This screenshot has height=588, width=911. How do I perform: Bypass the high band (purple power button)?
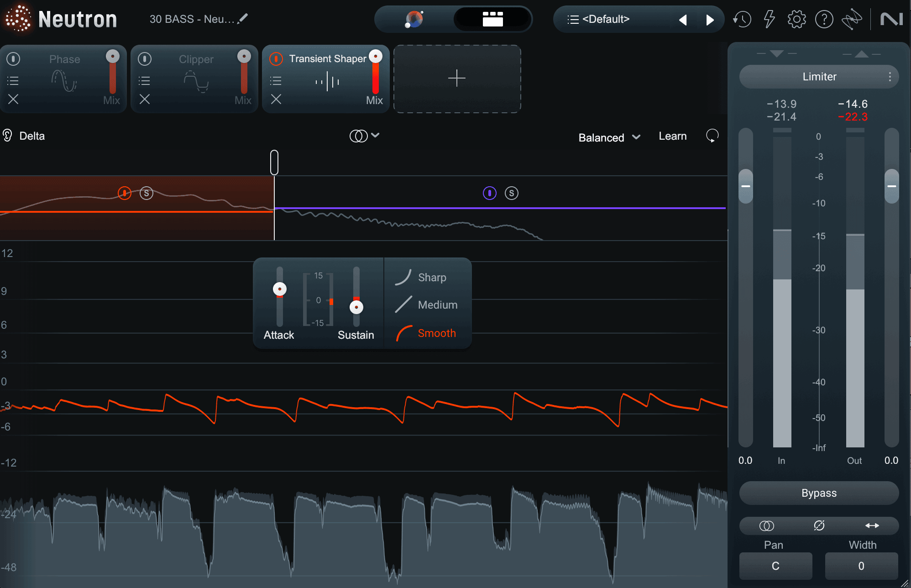490,193
